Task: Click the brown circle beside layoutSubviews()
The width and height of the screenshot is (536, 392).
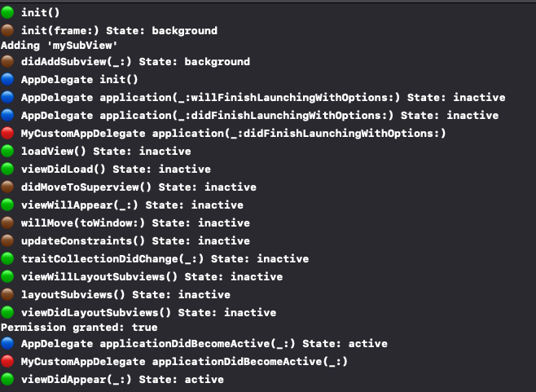Action: [7, 294]
